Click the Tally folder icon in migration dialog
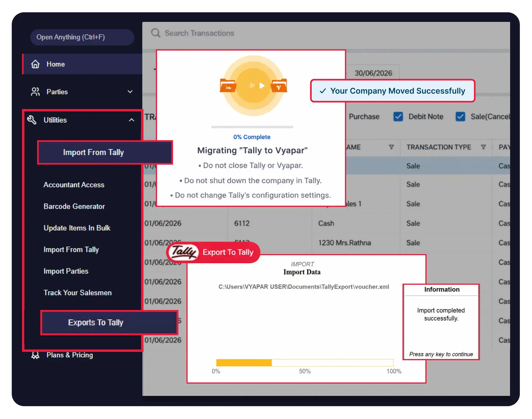 point(228,86)
